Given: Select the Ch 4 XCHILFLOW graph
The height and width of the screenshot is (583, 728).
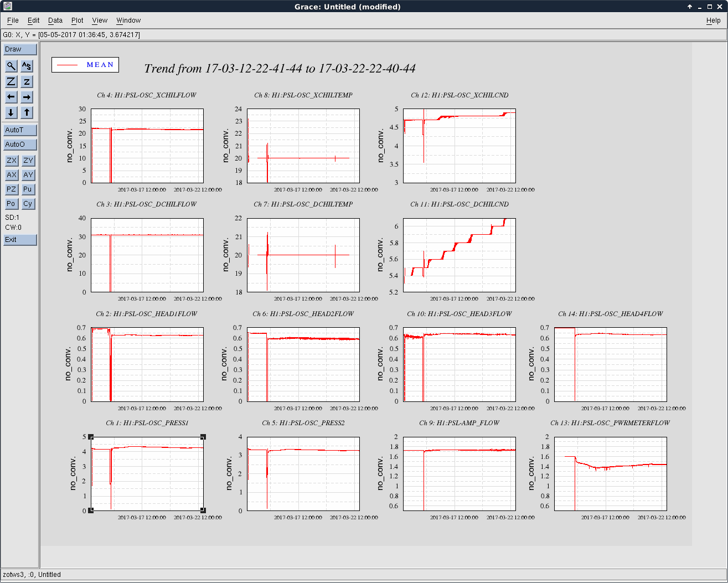Looking at the screenshot, I should (147, 146).
